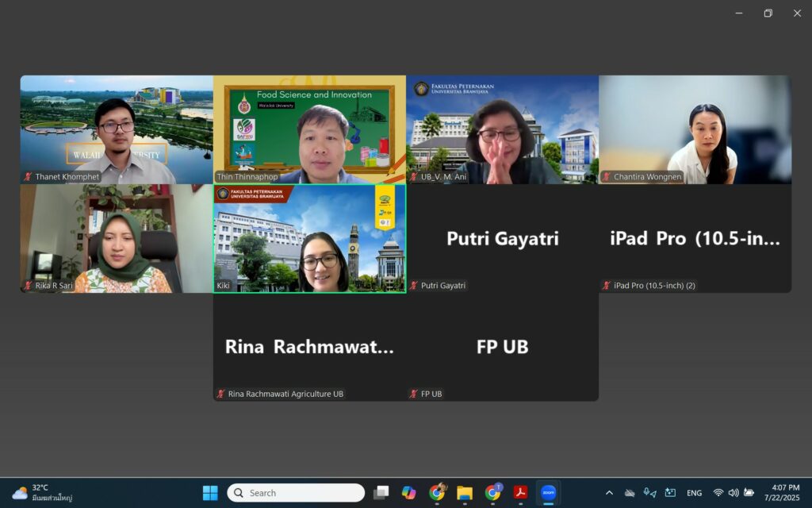Open Copilot from the taskbar
The image size is (812, 508).
click(x=408, y=492)
